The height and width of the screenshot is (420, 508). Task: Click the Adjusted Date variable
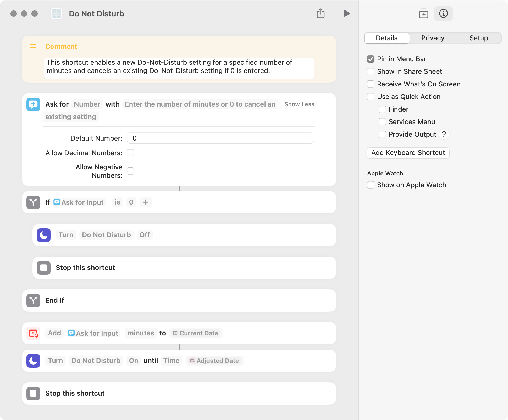[214, 361]
